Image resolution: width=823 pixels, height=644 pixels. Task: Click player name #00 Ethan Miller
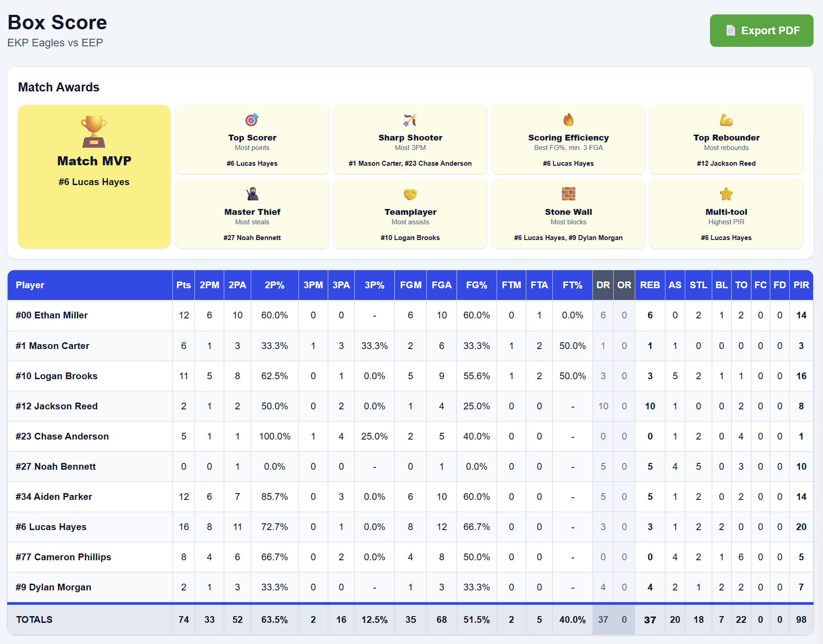[51, 315]
